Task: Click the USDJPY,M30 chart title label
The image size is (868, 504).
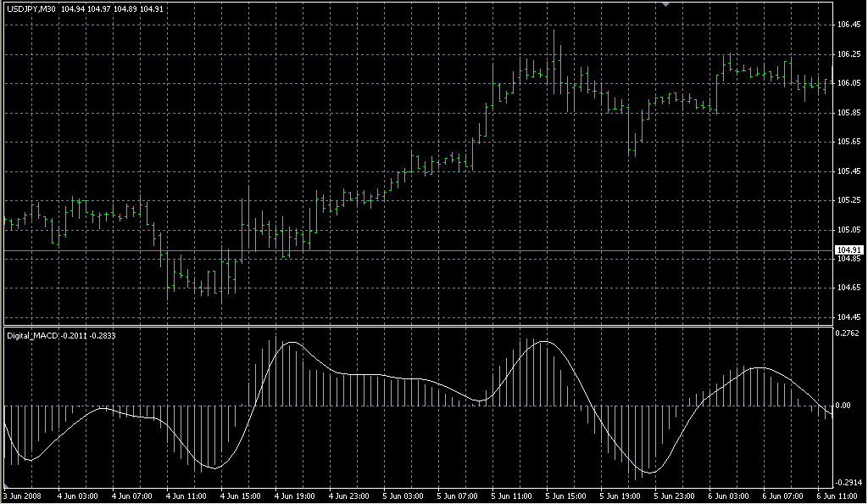Action: (31, 8)
